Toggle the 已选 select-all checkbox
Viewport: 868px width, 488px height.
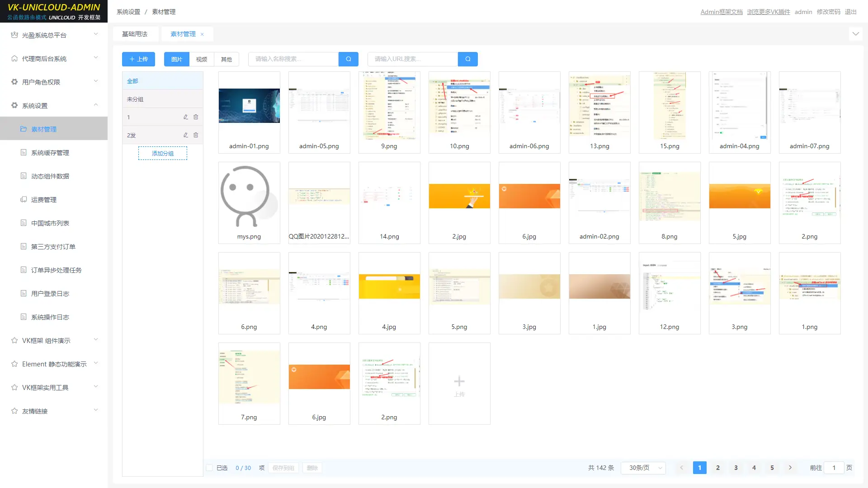coord(209,468)
